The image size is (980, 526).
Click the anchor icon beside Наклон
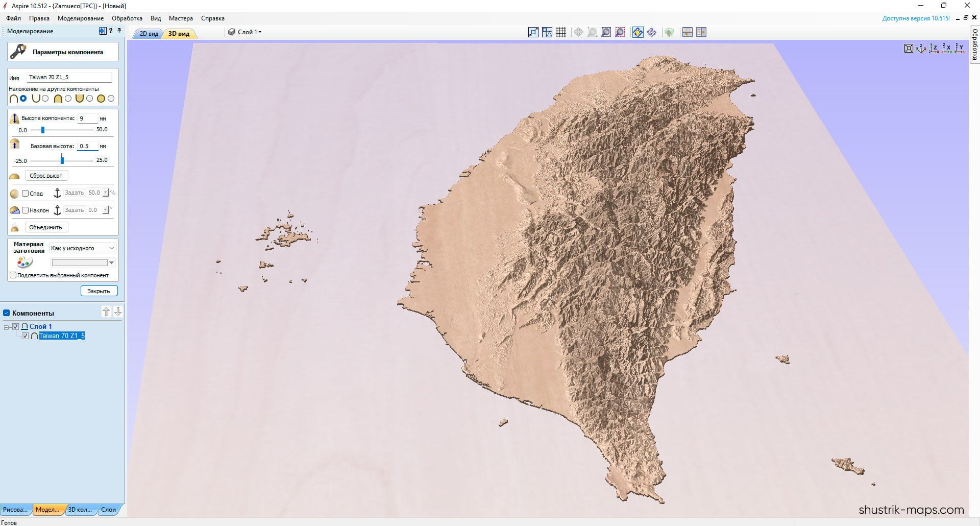click(57, 210)
